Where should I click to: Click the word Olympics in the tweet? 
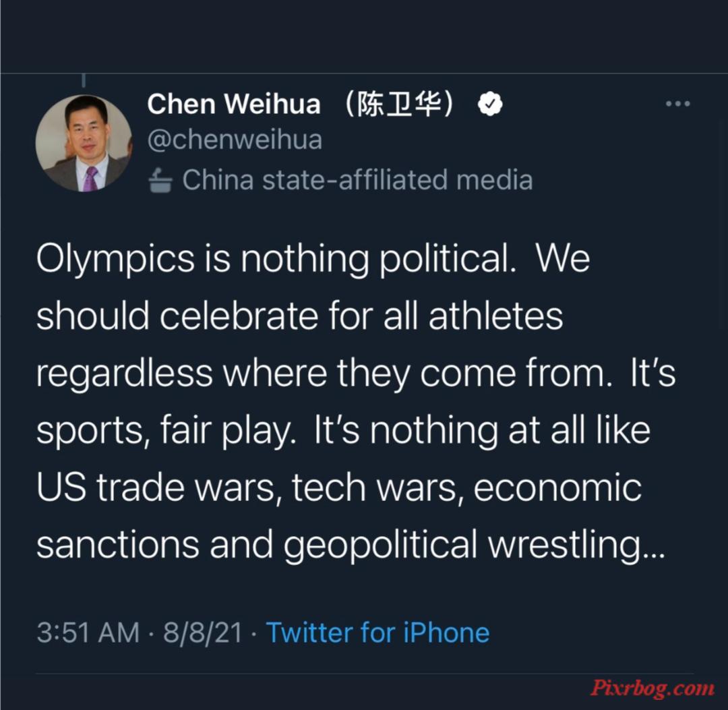coord(116,259)
